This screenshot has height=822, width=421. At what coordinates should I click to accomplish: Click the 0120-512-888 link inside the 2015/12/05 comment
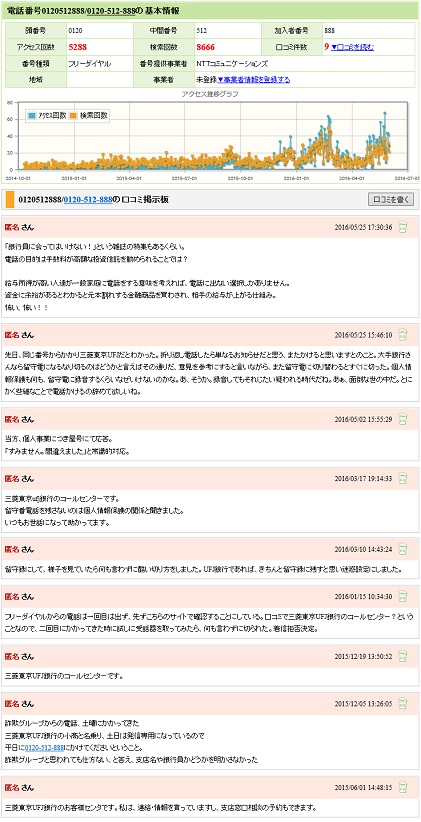point(41,747)
